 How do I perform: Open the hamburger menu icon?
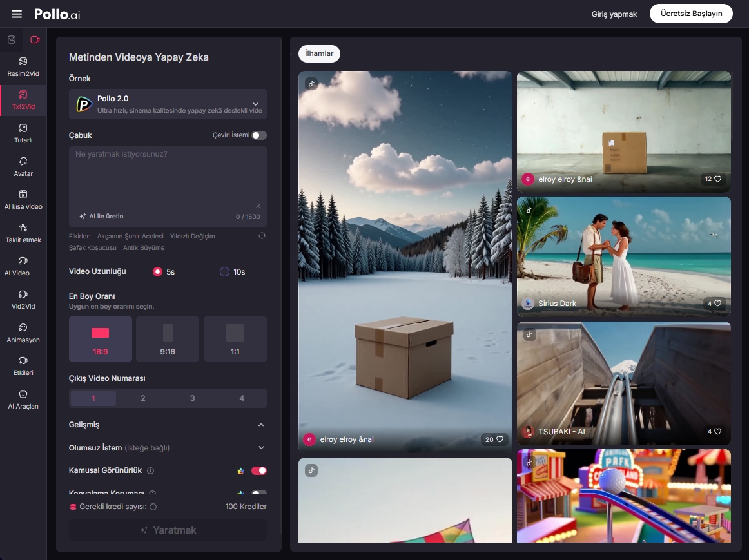pyautogui.click(x=17, y=14)
